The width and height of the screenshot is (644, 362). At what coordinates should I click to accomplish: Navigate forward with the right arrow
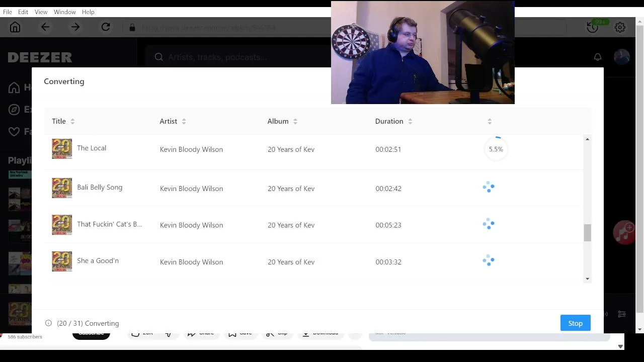[75, 27]
